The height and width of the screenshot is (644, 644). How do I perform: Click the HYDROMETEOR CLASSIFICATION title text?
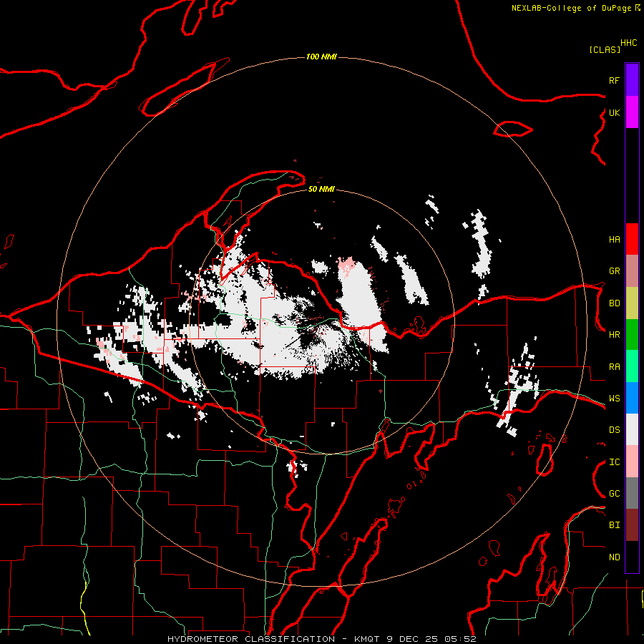click(x=251, y=639)
